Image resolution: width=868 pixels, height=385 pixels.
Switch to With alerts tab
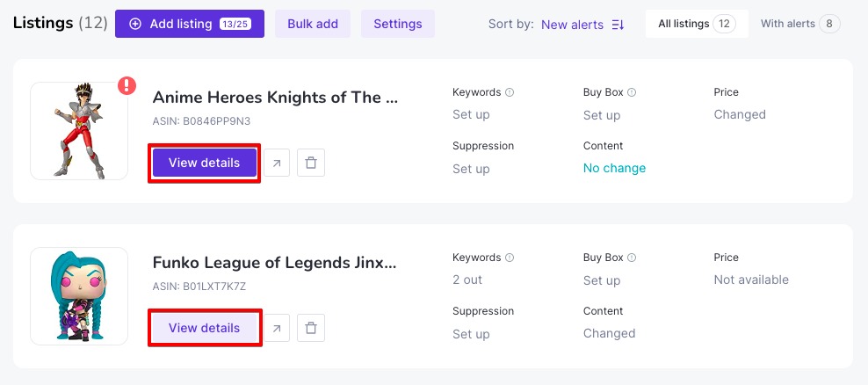799,24
